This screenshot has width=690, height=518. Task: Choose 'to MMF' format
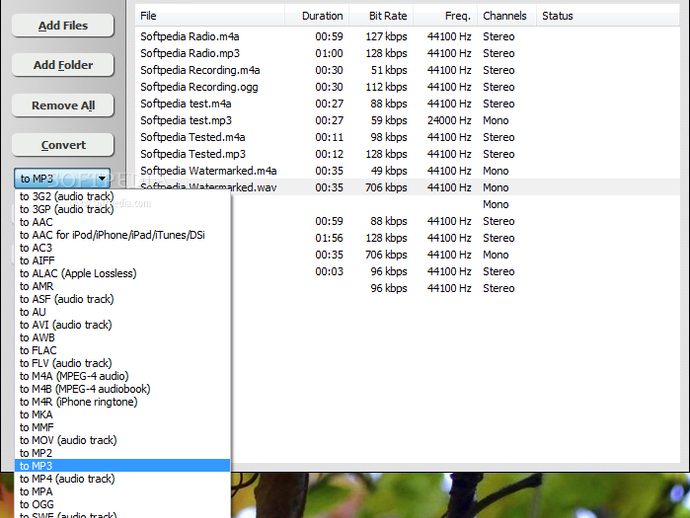[122, 427]
